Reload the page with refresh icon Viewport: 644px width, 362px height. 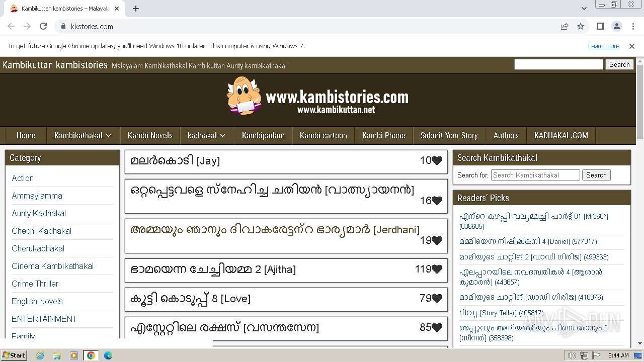click(x=43, y=26)
